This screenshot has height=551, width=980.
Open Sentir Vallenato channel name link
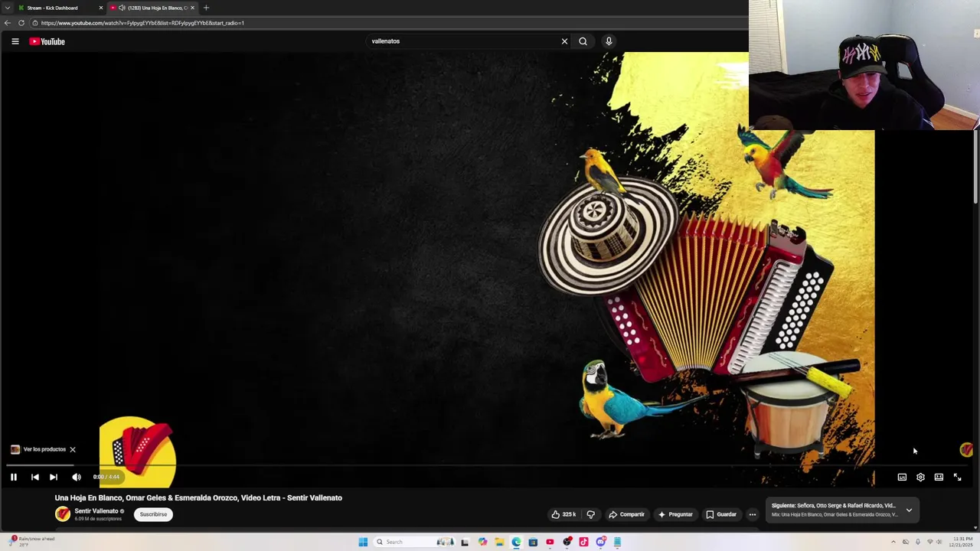click(96, 511)
